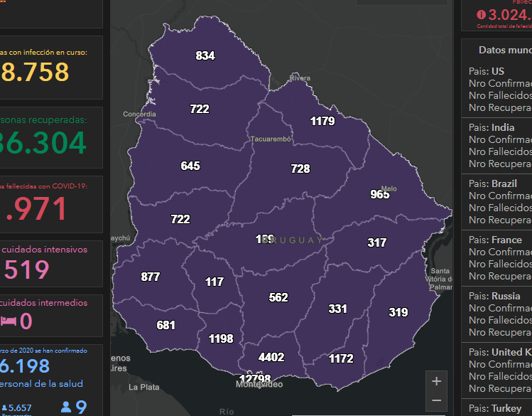
Task: Select the map region with 728 cases
Action: pos(300,169)
